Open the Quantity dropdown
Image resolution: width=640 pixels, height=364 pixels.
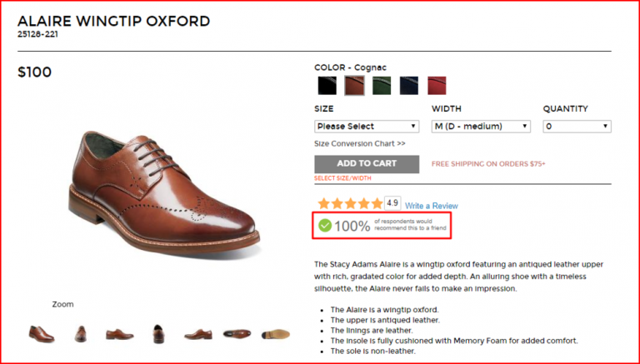577,126
